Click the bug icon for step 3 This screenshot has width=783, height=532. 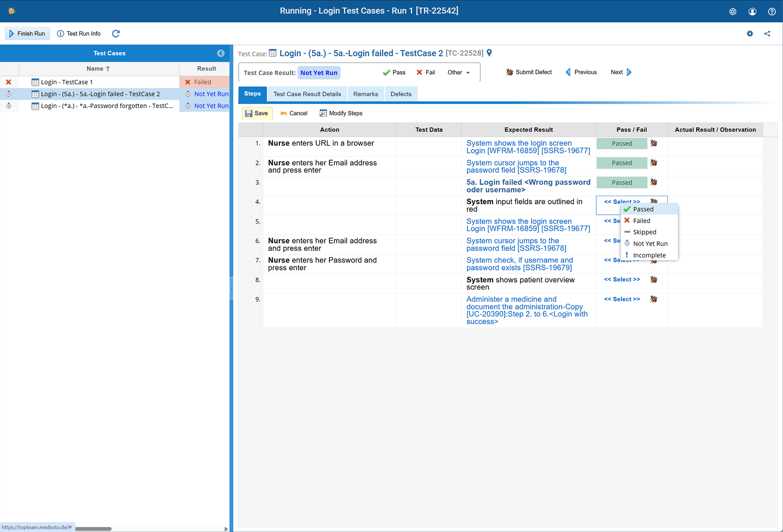tap(654, 182)
